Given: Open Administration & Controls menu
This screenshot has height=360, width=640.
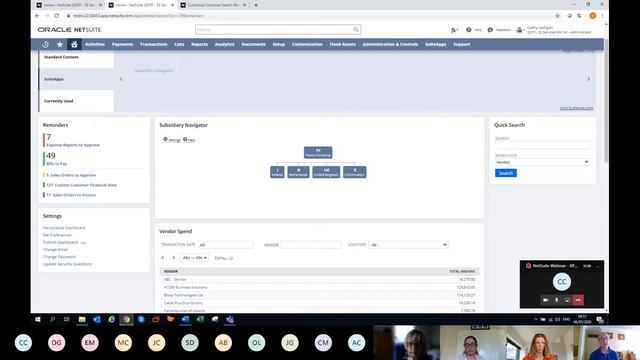Looking at the screenshot, I should (390, 44).
